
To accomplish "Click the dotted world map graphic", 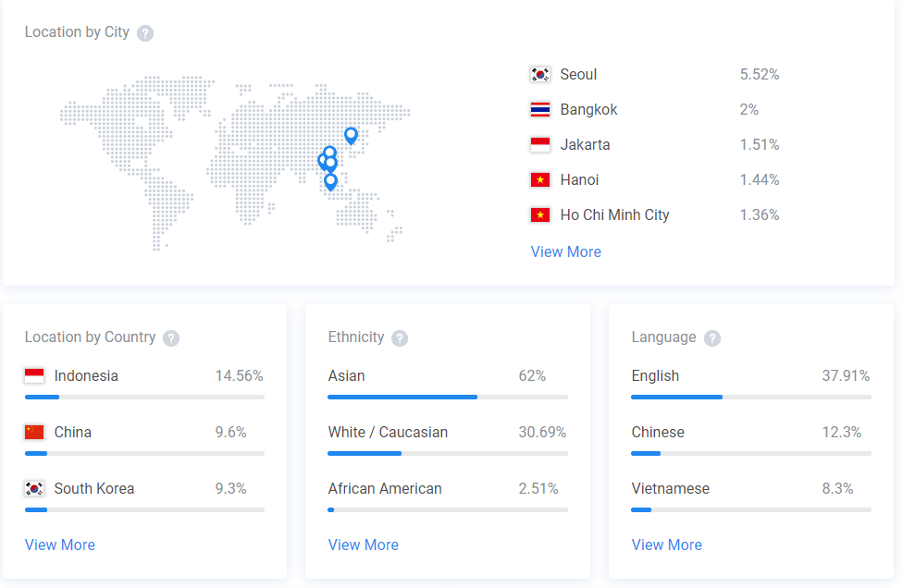I will point(235,163).
